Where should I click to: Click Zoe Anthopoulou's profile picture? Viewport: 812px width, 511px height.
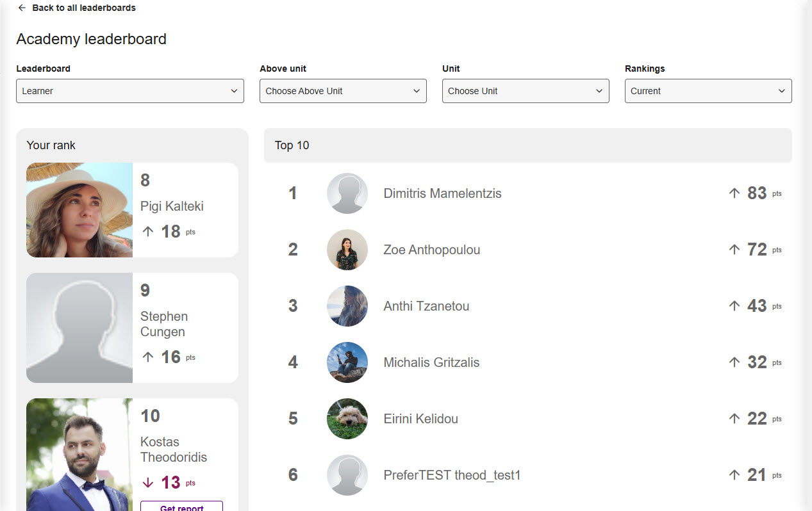(x=347, y=250)
